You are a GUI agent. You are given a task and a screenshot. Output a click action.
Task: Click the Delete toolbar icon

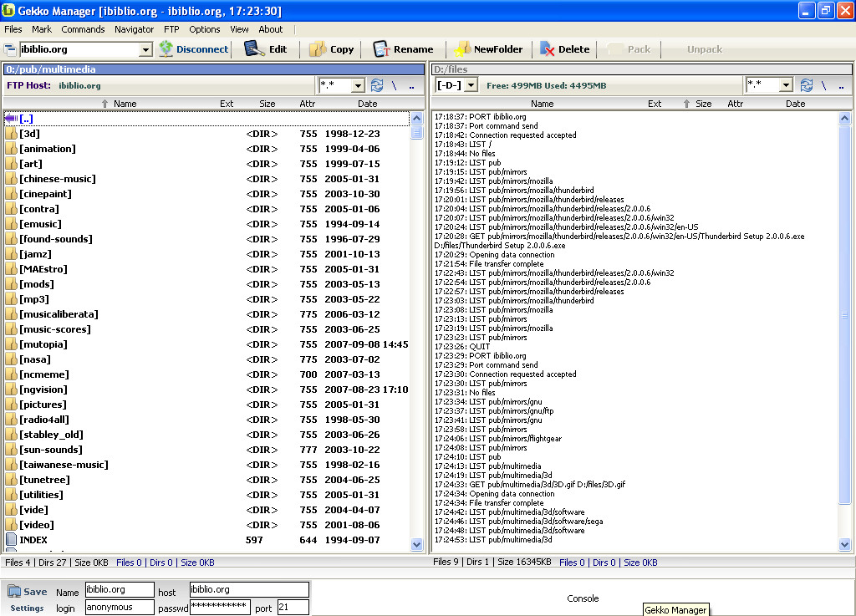pos(548,49)
